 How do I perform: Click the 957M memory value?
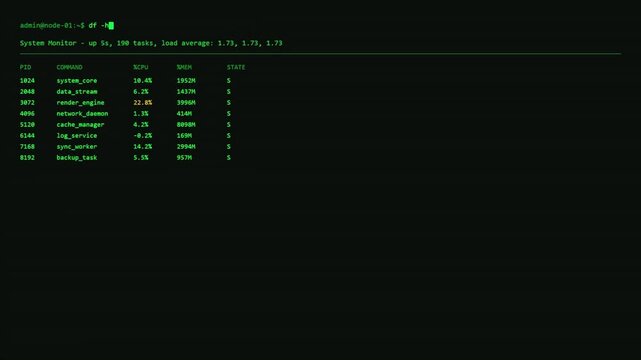tap(184, 158)
